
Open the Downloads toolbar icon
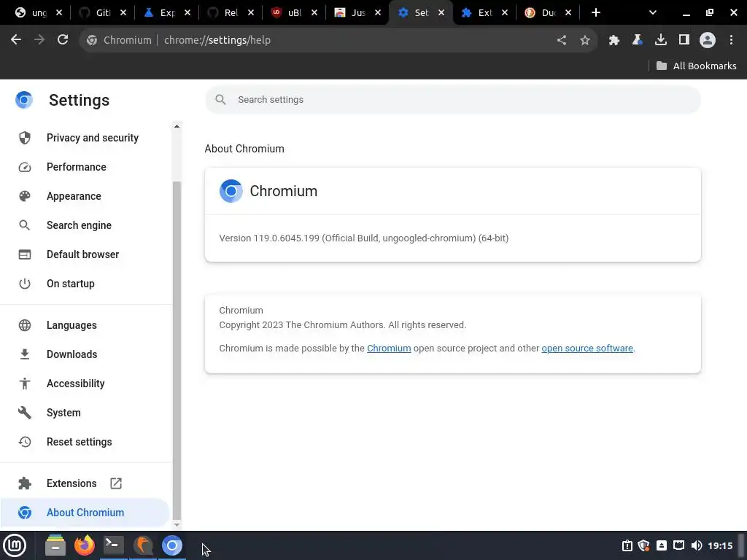[x=661, y=40]
